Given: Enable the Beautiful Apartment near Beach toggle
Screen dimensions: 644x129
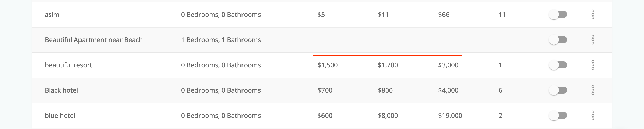Looking at the screenshot, I should coord(558,40).
